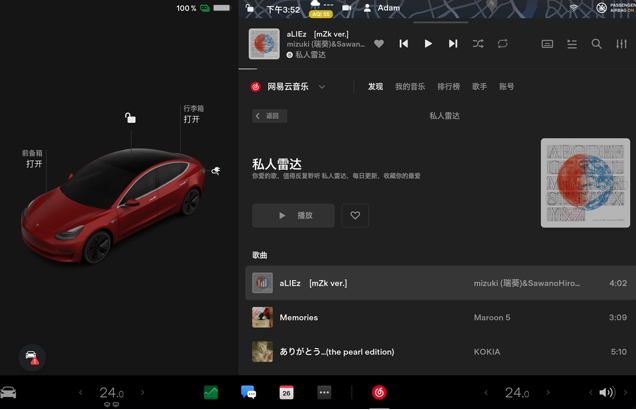Switch to the 账号 tab
This screenshot has width=636, height=410.
point(507,87)
